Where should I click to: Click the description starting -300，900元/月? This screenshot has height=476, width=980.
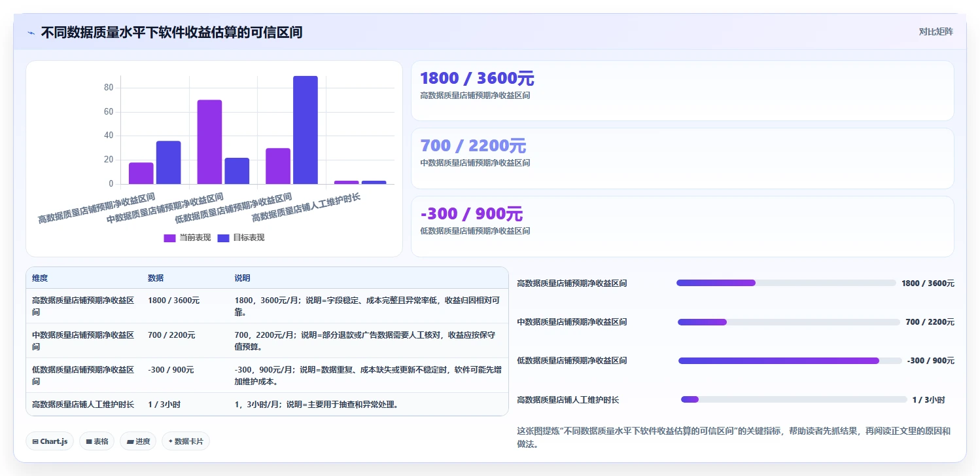368,376
